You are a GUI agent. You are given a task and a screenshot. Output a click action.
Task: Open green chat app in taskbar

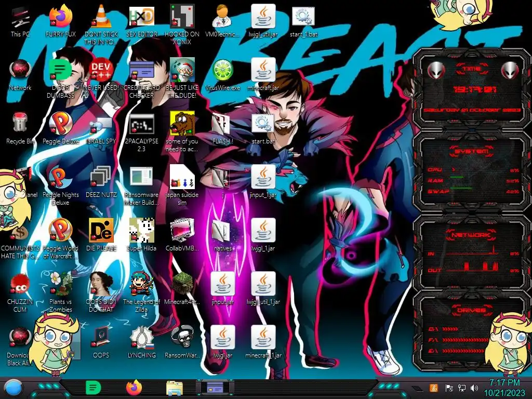(x=94, y=388)
